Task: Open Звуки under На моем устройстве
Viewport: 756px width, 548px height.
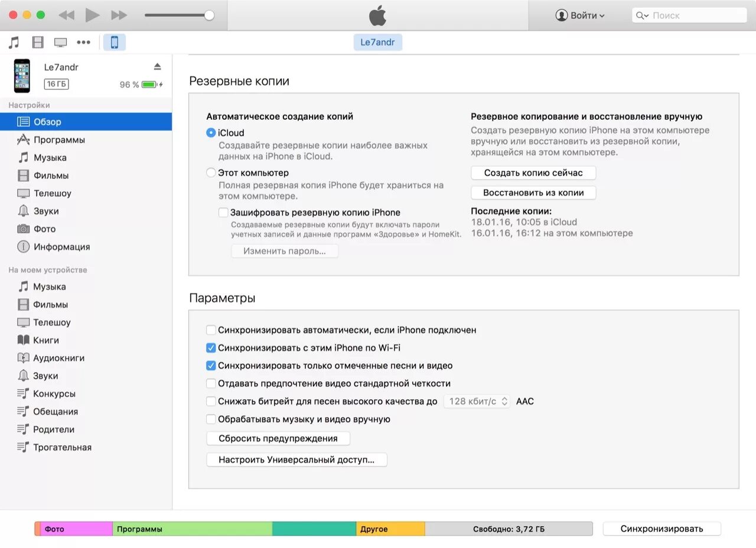Action: click(86, 376)
